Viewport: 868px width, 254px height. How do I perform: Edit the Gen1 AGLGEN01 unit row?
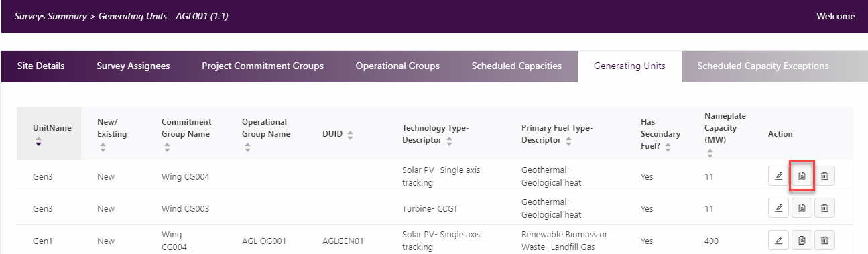(779, 240)
